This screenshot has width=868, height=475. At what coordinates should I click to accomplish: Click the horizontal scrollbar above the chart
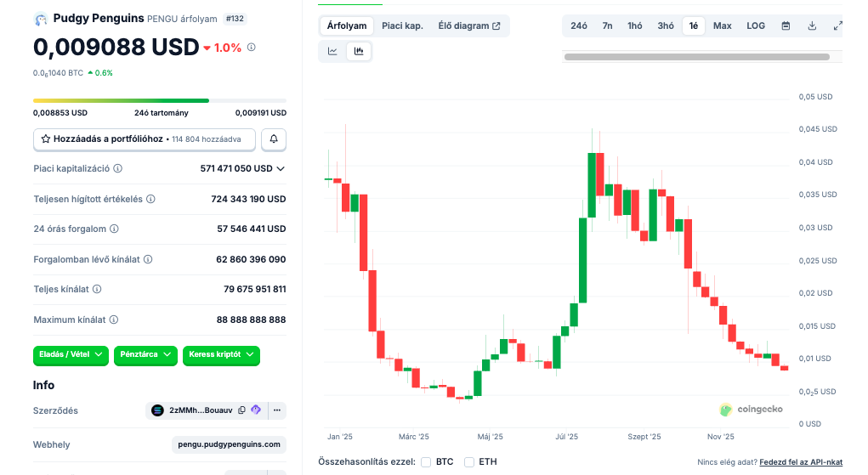tap(696, 57)
